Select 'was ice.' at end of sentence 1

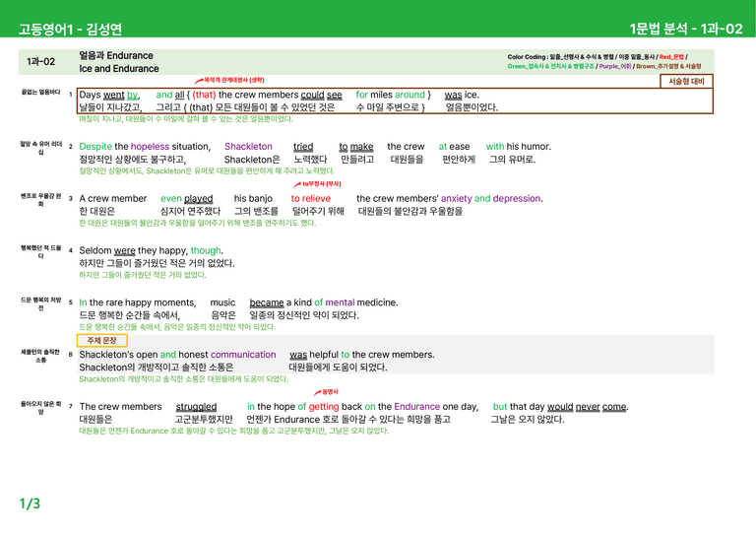pyautogui.click(x=462, y=95)
